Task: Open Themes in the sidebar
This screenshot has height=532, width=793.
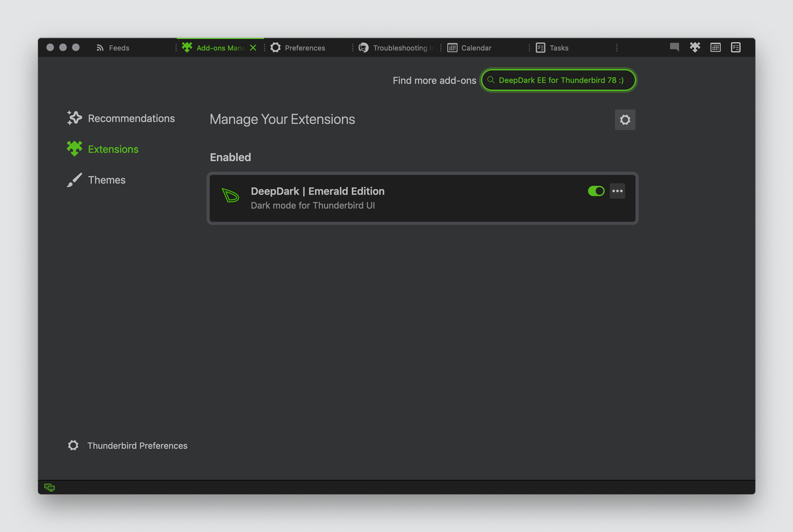Action: click(x=96, y=180)
